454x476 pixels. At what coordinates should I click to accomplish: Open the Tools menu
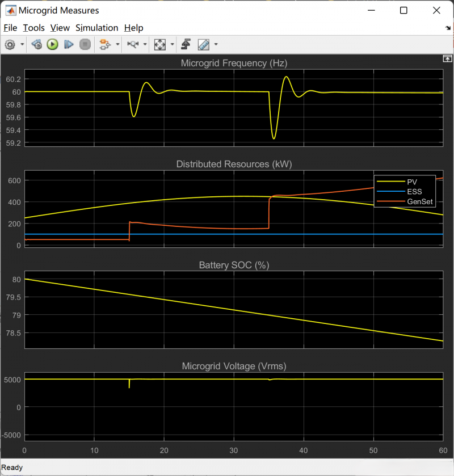(33, 28)
